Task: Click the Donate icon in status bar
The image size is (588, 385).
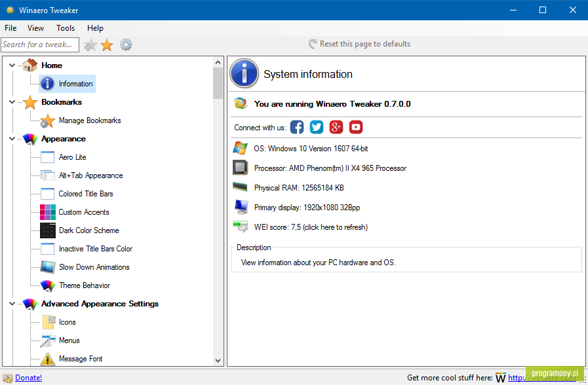Action: click(7, 378)
